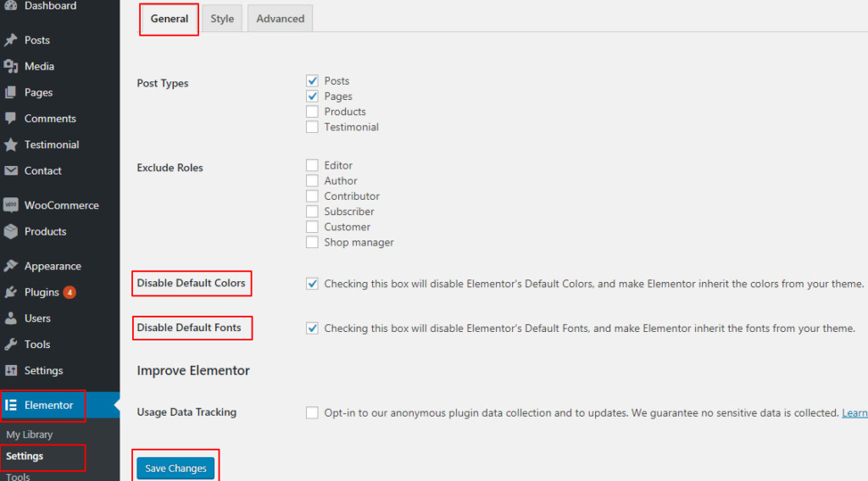Image resolution: width=868 pixels, height=481 pixels.
Task: Open My Library under Elementor
Action: (x=30, y=434)
